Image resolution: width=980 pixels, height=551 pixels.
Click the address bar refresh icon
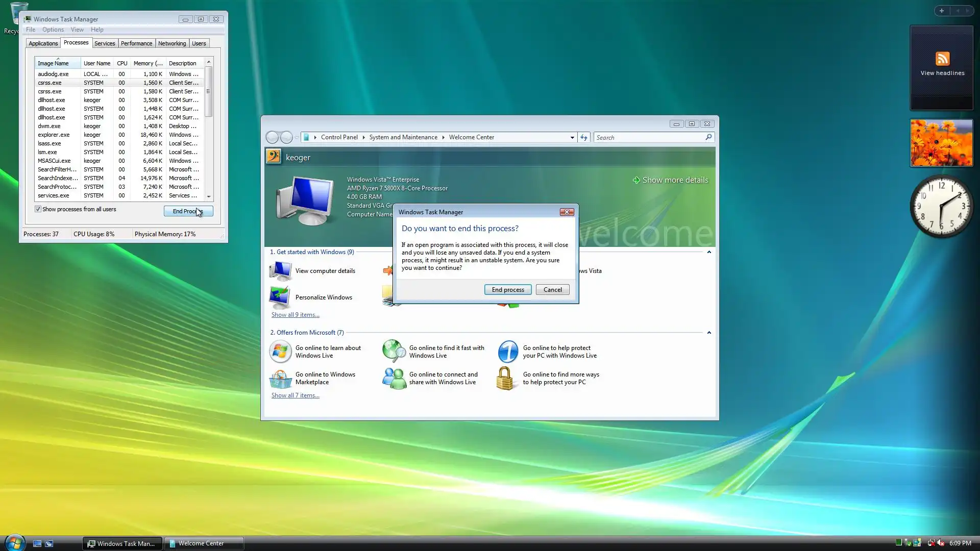coord(584,137)
